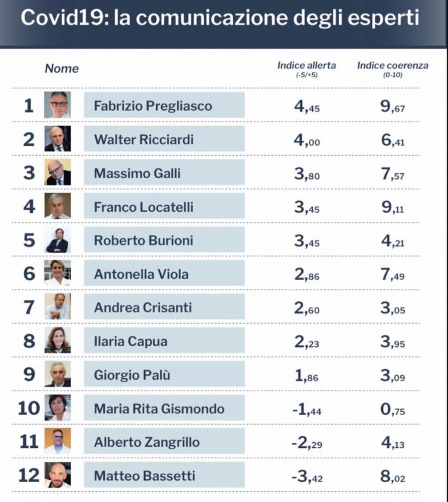Select Matteo Bassetti's photo thumbnail
The width and height of the screenshot is (448, 502).
coord(57,475)
